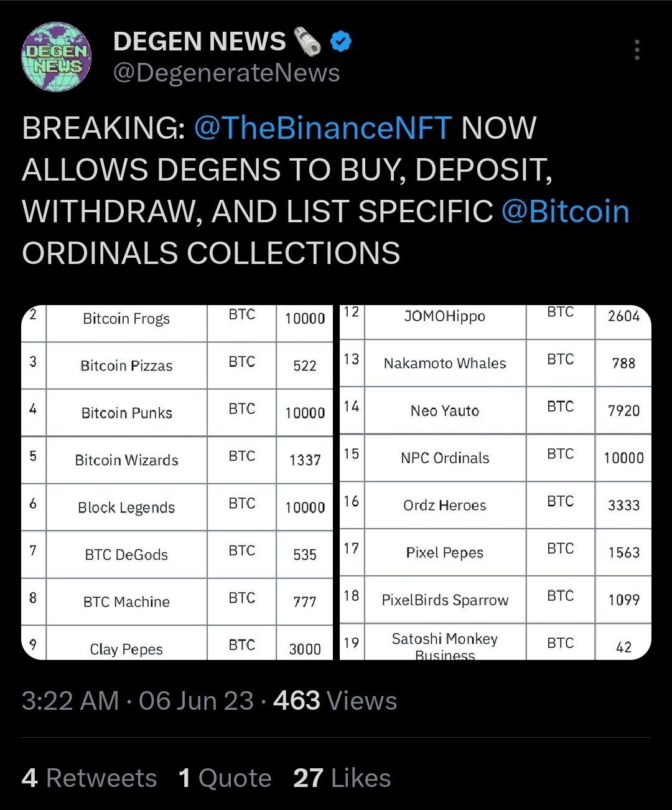Click the Bitcoin Wizards row in image
This screenshot has width=672, height=810.
click(x=177, y=460)
